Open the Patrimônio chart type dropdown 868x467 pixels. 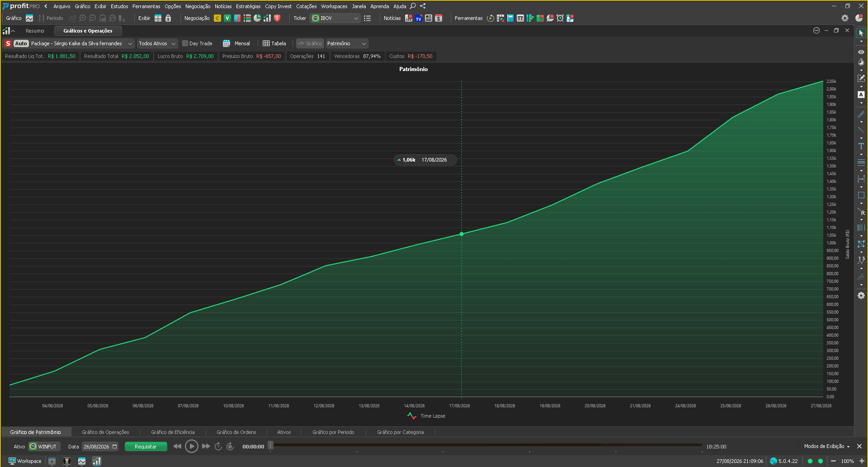(x=347, y=43)
